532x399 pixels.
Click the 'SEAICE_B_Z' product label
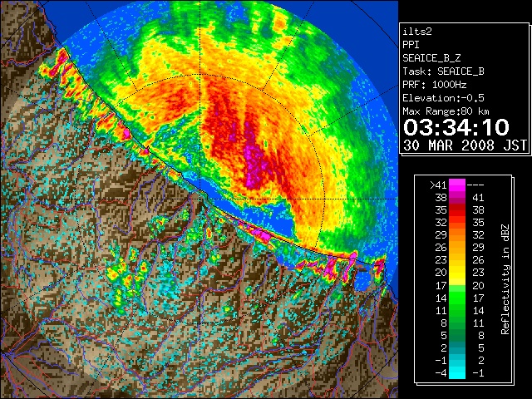pyautogui.click(x=431, y=58)
